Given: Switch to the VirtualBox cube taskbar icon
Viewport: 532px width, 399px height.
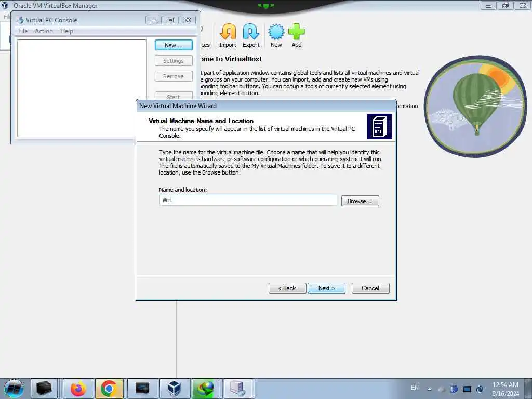Looking at the screenshot, I should [175, 389].
